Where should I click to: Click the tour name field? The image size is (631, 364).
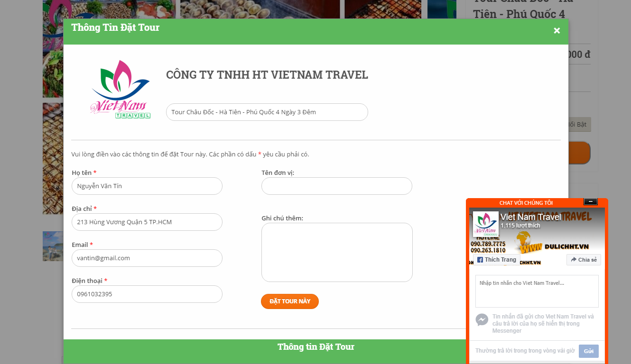pyautogui.click(x=267, y=112)
